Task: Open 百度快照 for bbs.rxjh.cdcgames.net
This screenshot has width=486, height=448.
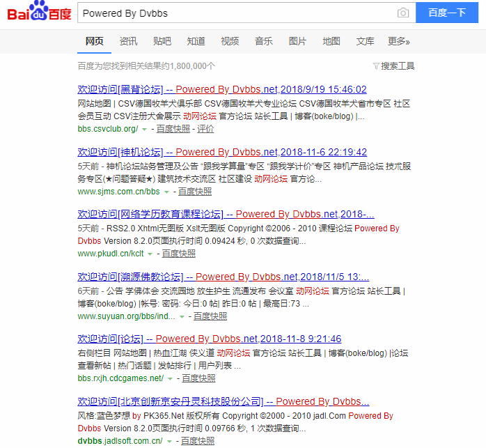Action: [198, 378]
